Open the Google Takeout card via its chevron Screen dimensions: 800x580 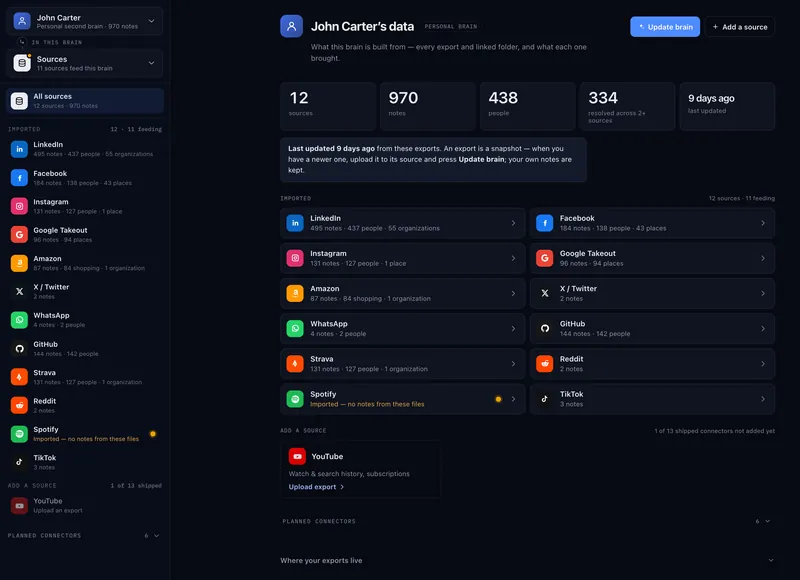click(763, 258)
